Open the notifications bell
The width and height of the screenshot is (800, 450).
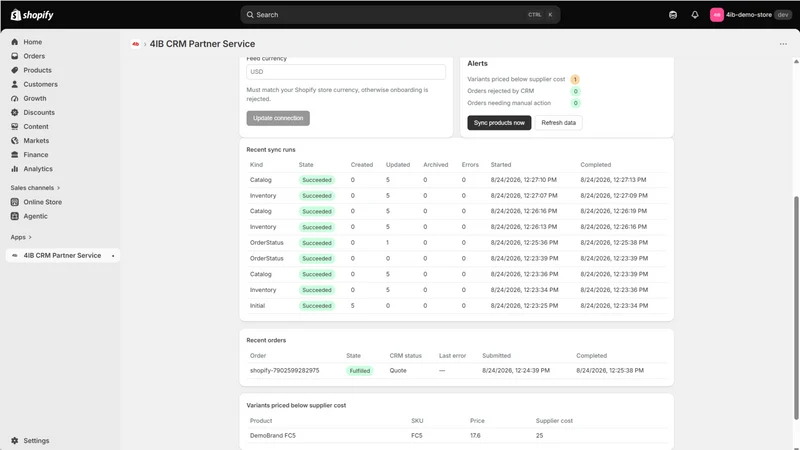(695, 15)
